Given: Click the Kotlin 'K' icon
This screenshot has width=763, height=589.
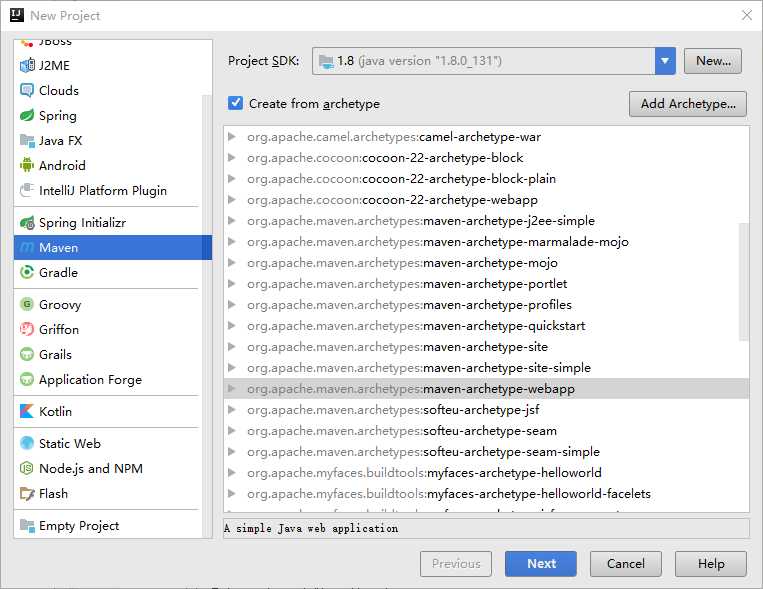Looking at the screenshot, I should coord(27,411).
